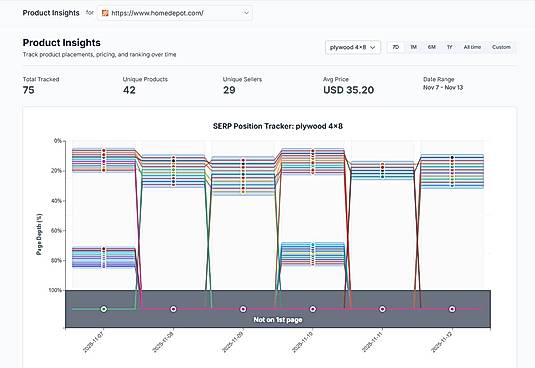The width and height of the screenshot is (535, 368).
Task: Click not-on-1st-page marker for 2025-11-08
Action: tap(173, 309)
